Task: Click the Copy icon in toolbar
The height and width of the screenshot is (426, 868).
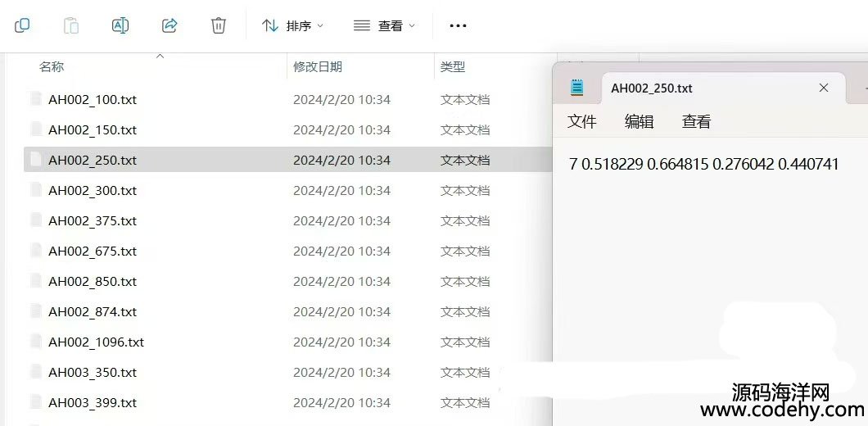Action: (x=22, y=25)
